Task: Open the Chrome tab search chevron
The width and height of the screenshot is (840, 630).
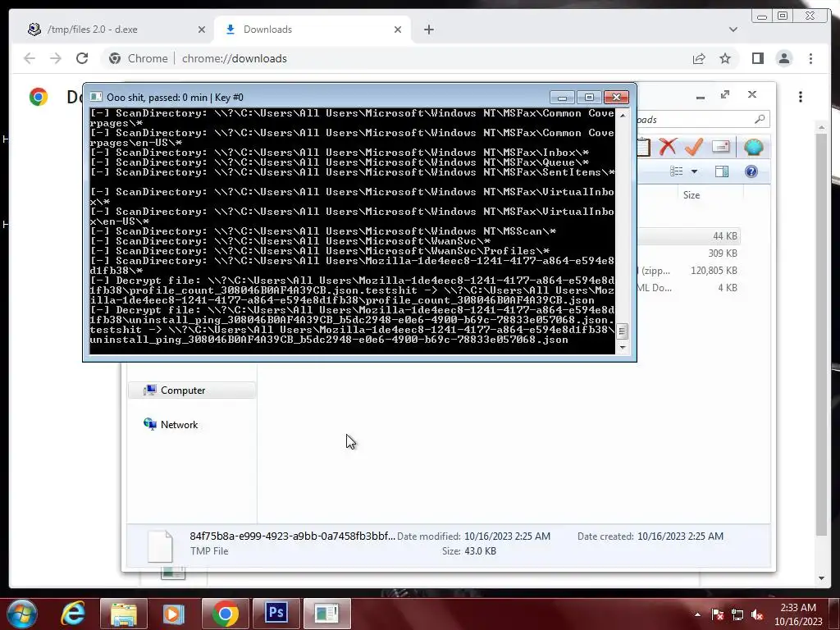Action: tap(733, 30)
